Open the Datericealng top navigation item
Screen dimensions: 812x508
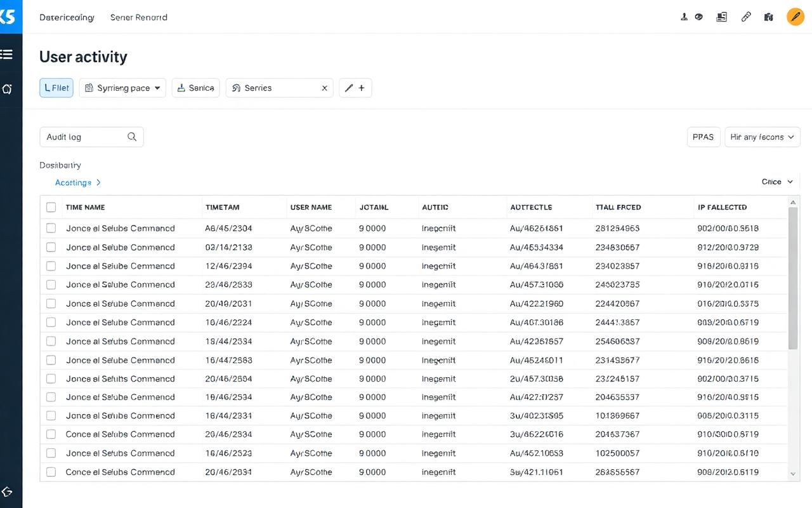pos(67,17)
